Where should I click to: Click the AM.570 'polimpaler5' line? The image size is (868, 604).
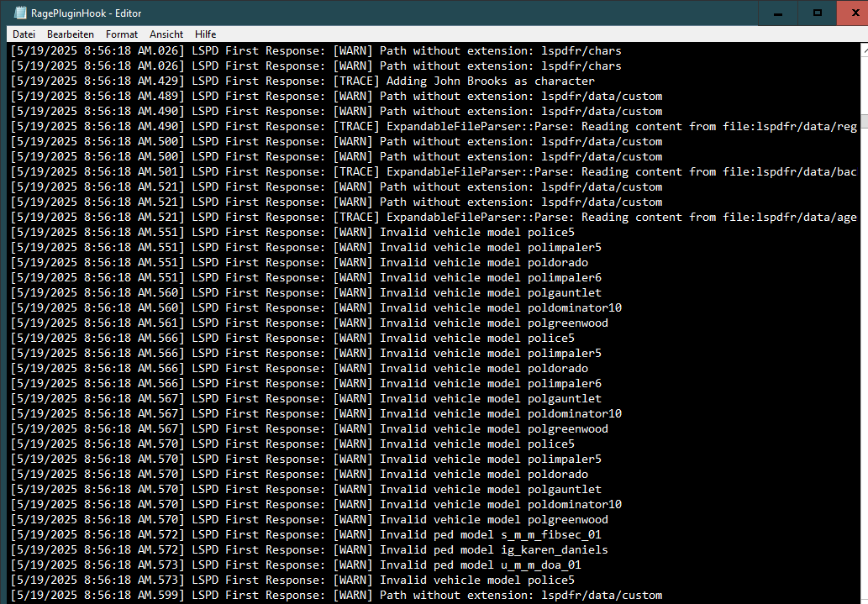(306, 459)
